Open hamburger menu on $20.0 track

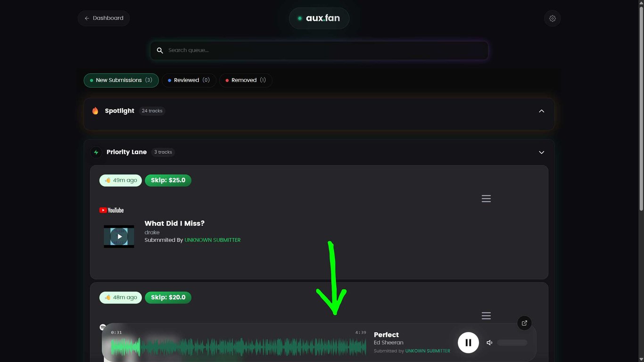pyautogui.click(x=486, y=316)
